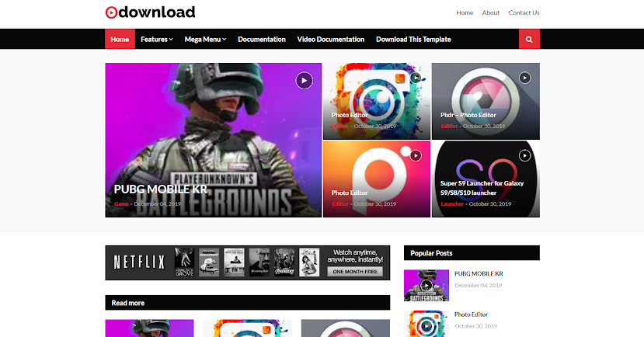Open the Contact Us link
Viewport: 644px width, 337px height.
point(524,12)
